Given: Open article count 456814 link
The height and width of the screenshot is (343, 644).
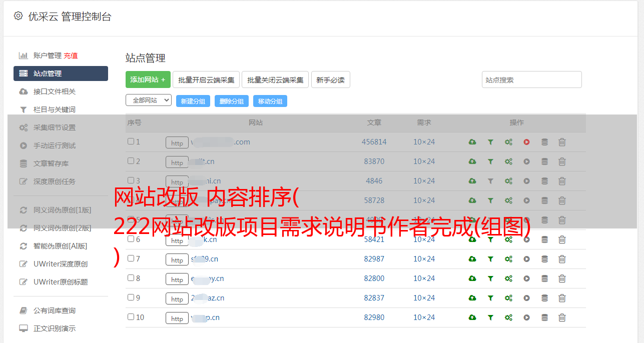Looking at the screenshot, I should (x=374, y=142).
